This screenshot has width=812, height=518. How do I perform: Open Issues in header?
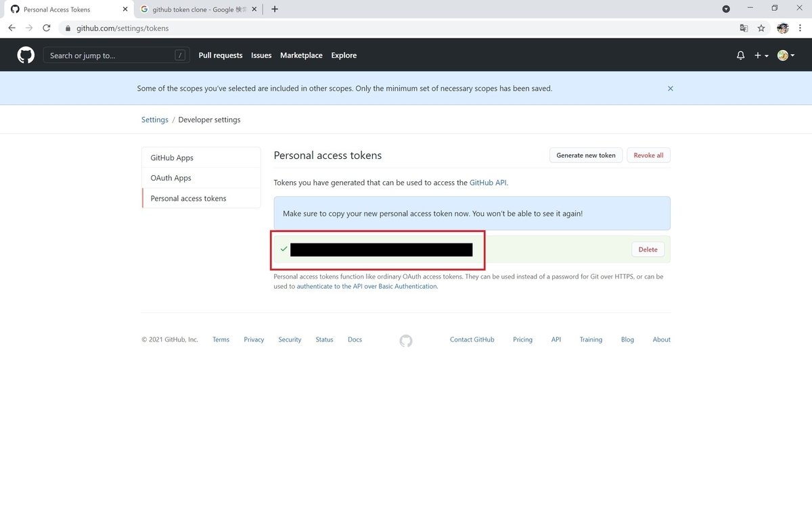click(x=261, y=55)
